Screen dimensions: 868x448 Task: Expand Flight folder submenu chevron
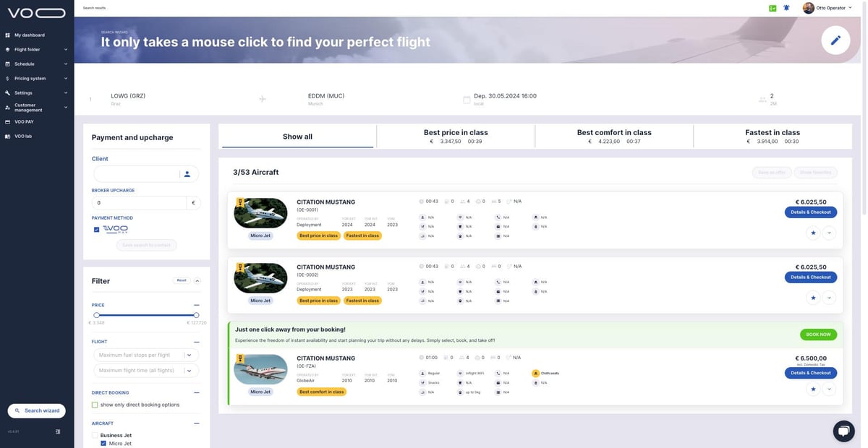(x=66, y=49)
